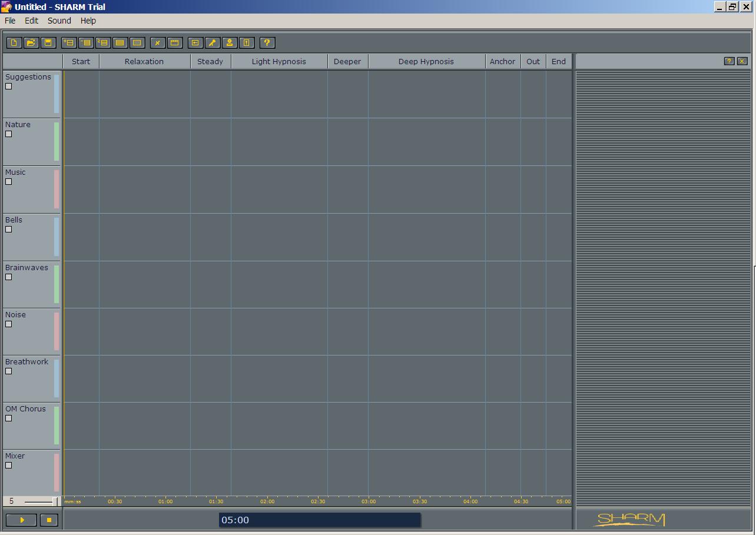This screenshot has width=756, height=535.
Task: Select the Light Hypnosis phase header
Action: 279,61
